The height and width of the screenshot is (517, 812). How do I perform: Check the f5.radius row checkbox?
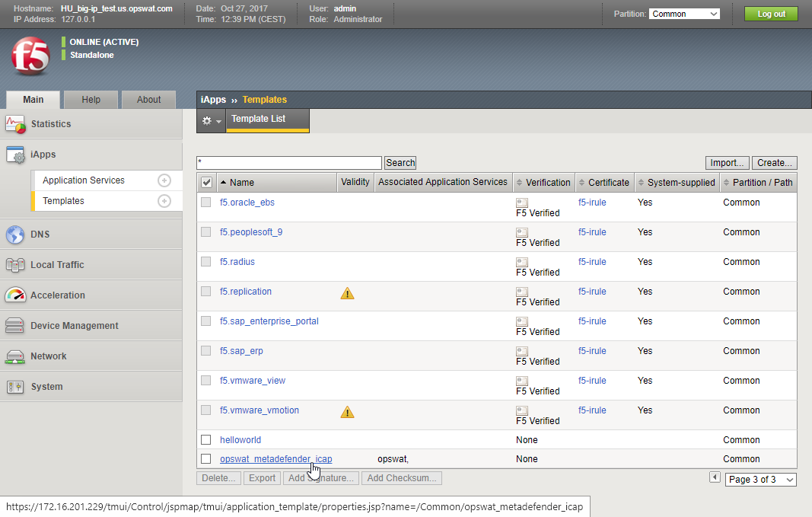tap(206, 262)
